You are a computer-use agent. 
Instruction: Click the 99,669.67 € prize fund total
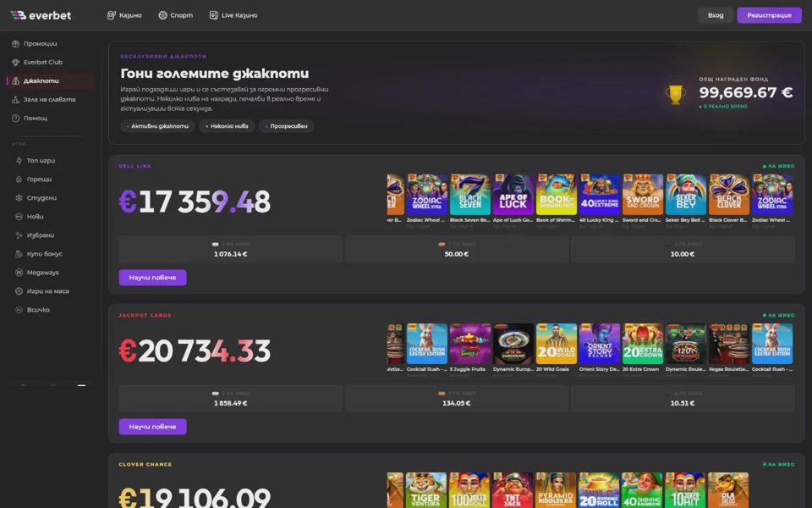click(x=746, y=92)
